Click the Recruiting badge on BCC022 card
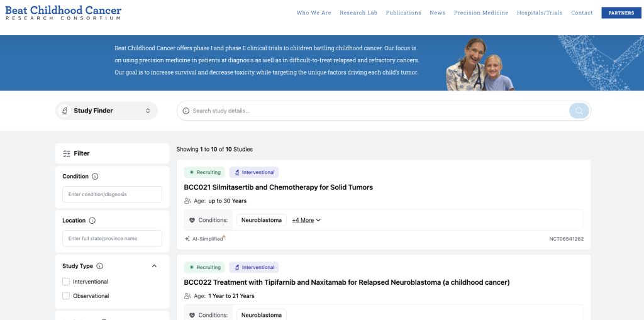 [204, 267]
